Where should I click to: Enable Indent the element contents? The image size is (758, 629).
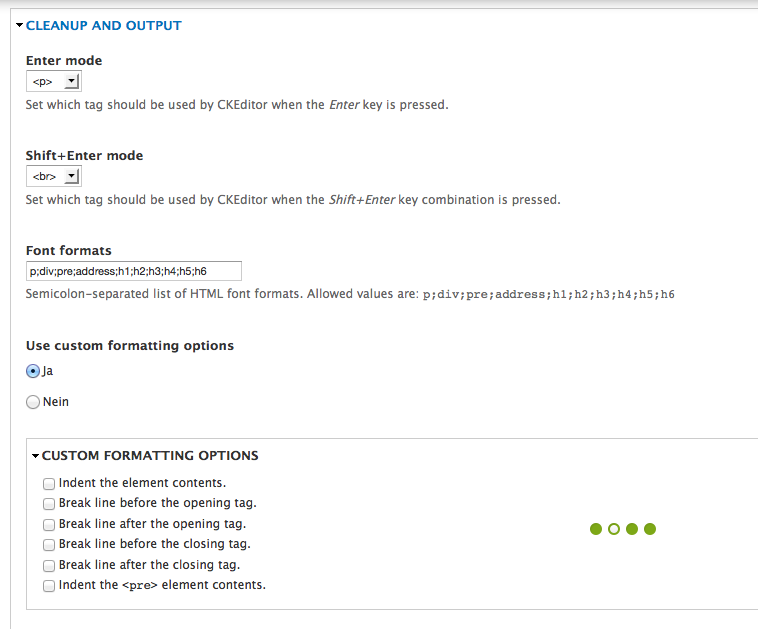point(49,483)
